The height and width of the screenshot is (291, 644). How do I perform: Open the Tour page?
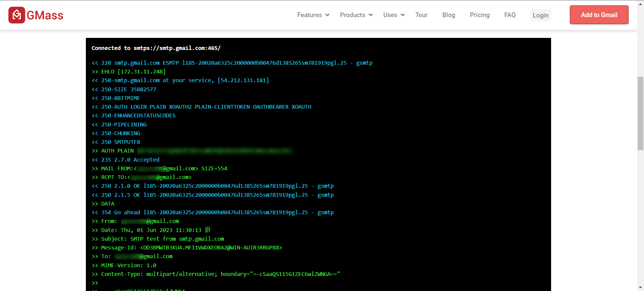pyautogui.click(x=421, y=15)
